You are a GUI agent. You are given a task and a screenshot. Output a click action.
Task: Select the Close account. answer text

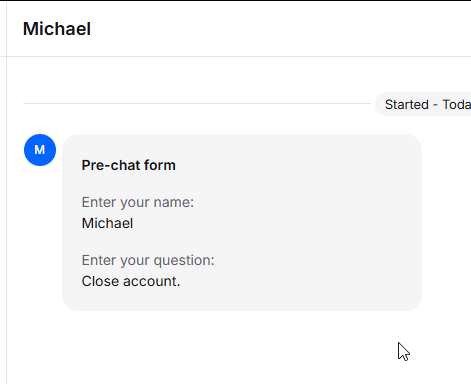click(x=131, y=281)
